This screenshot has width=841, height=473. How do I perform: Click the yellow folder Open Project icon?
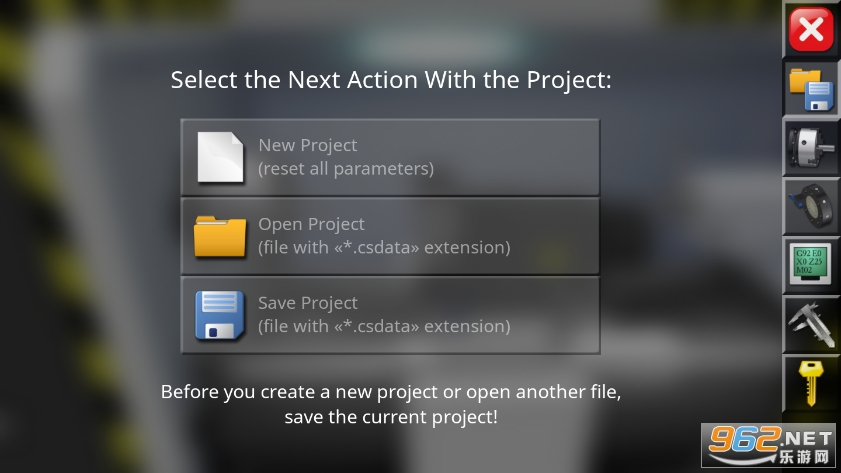(x=220, y=236)
